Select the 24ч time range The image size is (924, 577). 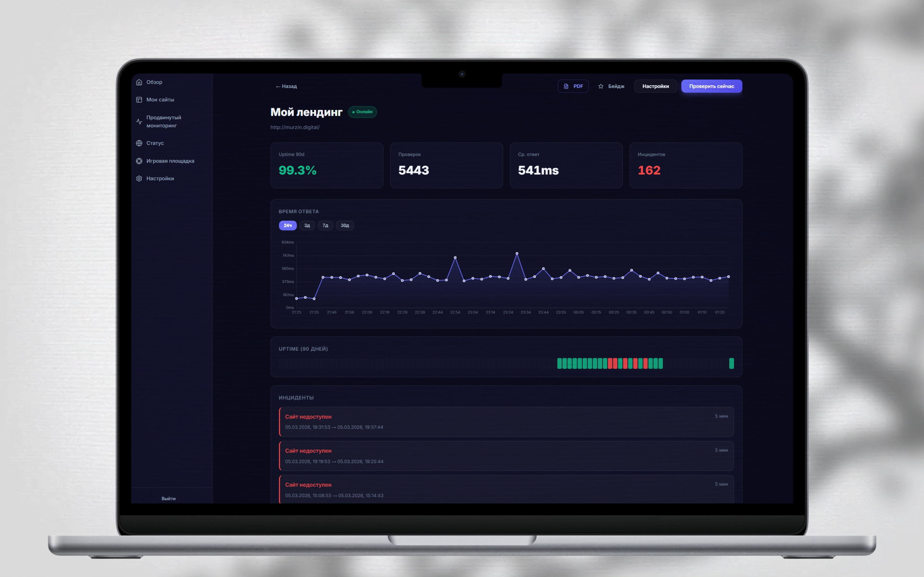(287, 226)
